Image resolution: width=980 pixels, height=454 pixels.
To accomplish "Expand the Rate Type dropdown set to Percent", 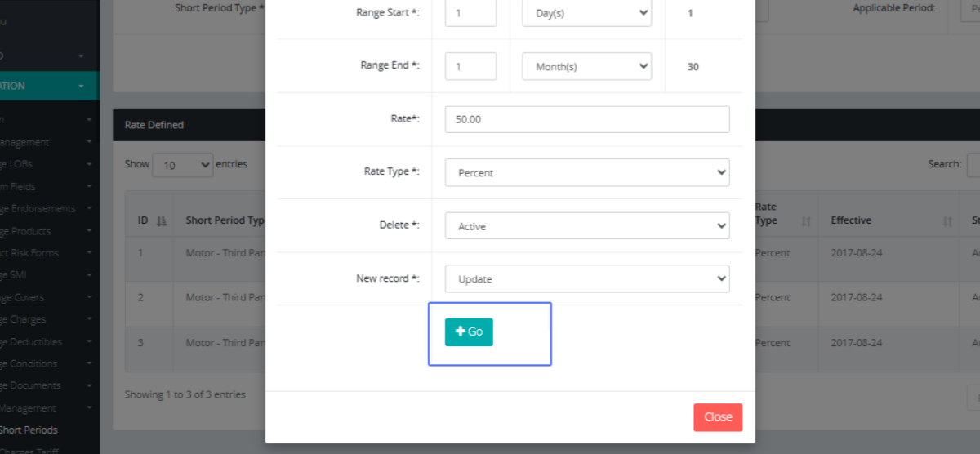I will click(x=586, y=173).
